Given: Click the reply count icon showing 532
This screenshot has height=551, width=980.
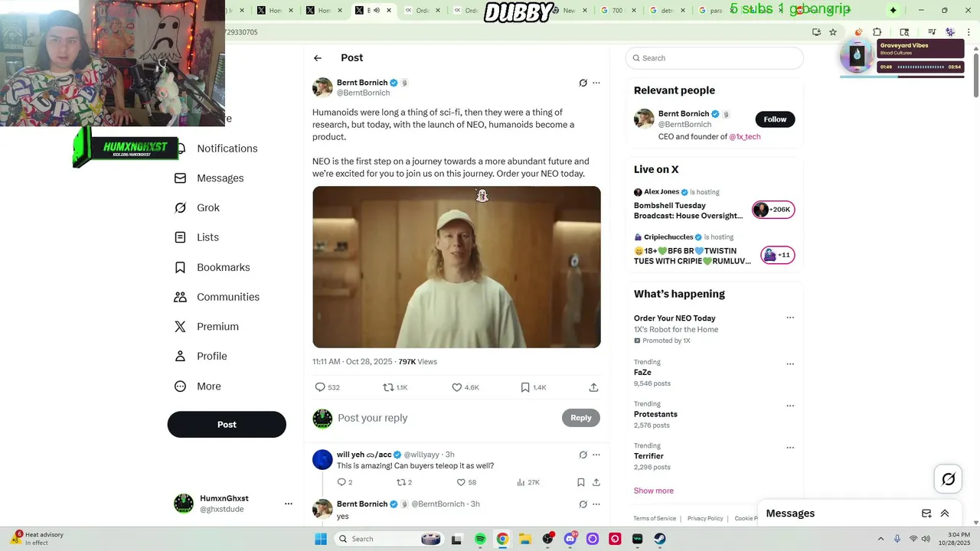Looking at the screenshot, I should click(x=320, y=387).
